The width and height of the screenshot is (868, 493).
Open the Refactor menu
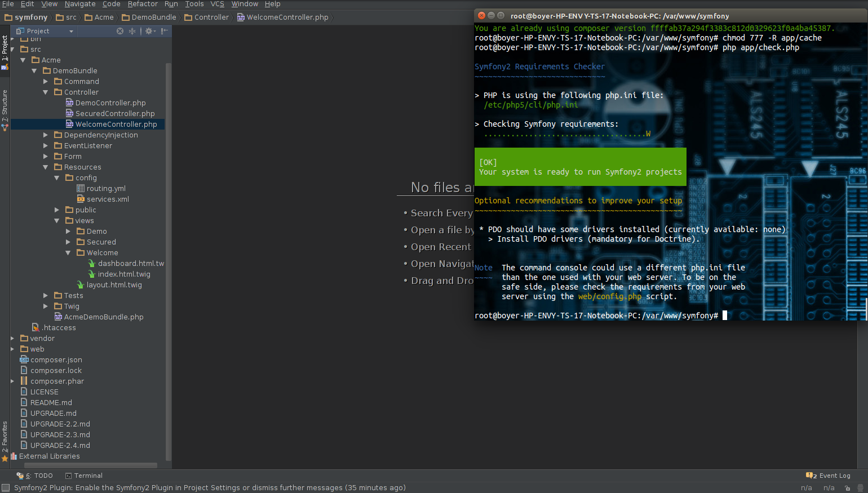(143, 4)
